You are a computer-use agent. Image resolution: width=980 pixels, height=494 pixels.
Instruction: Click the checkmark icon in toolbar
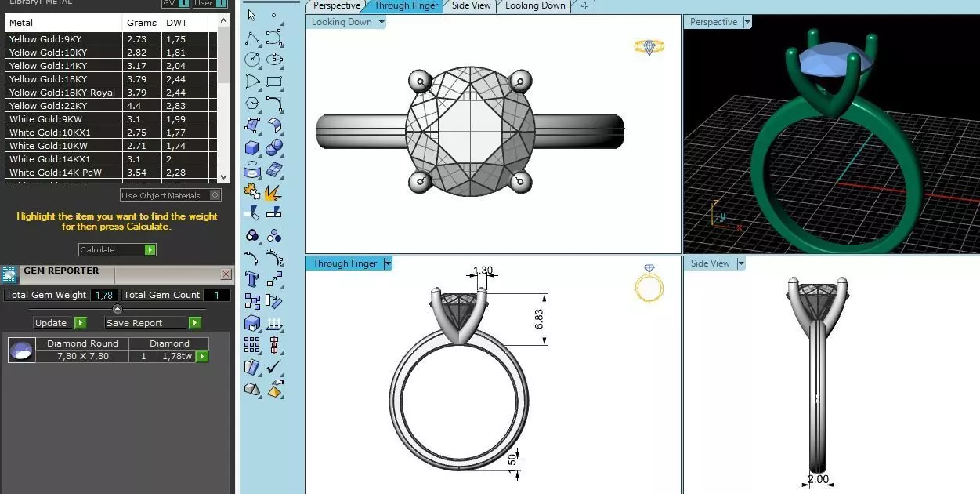pyautogui.click(x=274, y=366)
